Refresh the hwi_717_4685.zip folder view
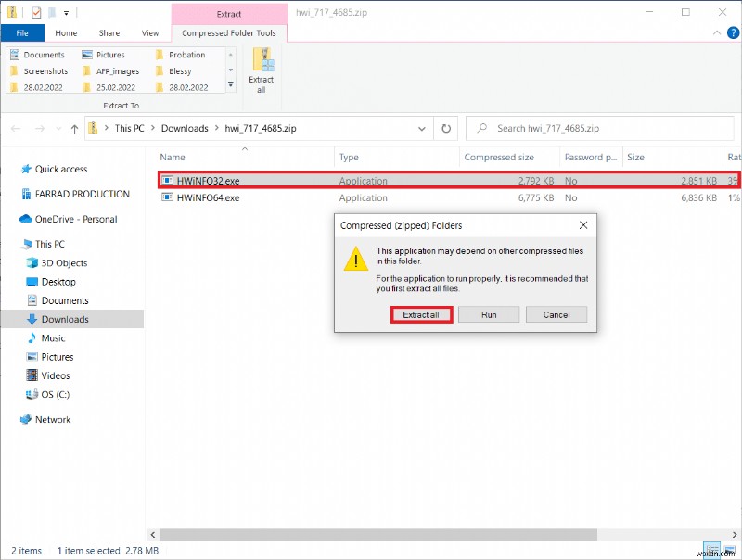Viewport: 742px width, 560px height. (446, 128)
